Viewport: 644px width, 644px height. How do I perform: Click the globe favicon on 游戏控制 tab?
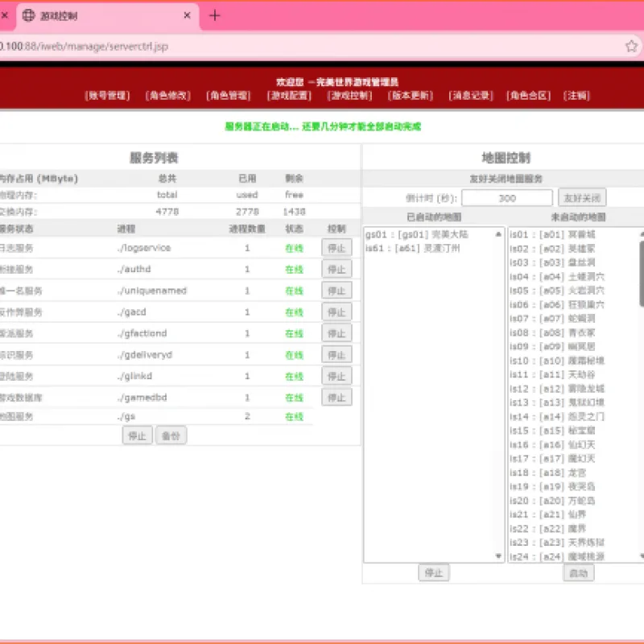(x=28, y=15)
